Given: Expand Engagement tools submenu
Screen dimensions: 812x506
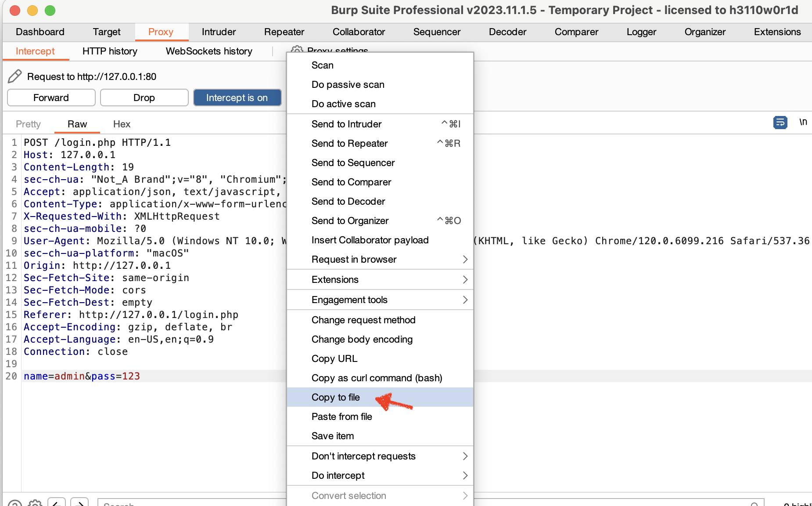Looking at the screenshot, I should 380,300.
